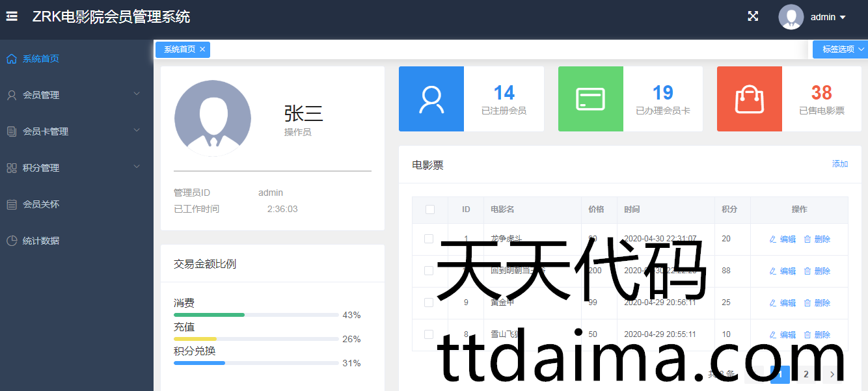Click the admin avatar in header

coord(791,17)
